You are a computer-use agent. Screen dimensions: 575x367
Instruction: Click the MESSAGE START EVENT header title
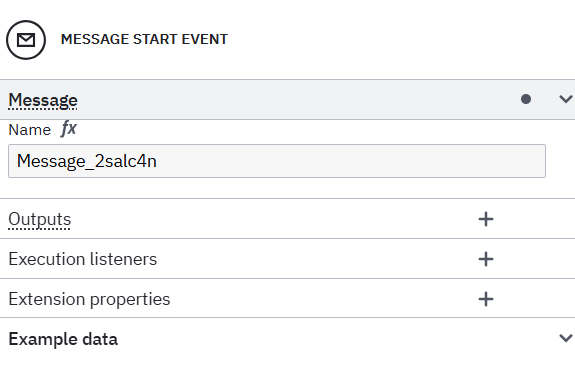click(144, 39)
